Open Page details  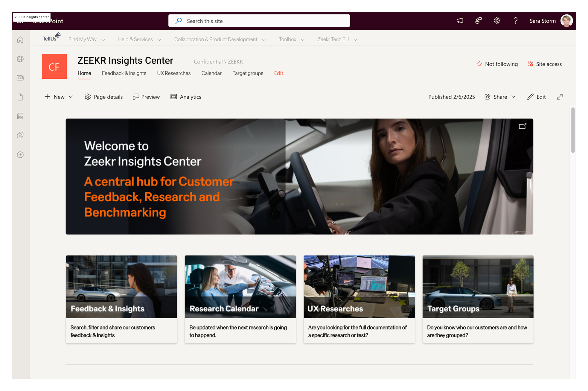point(104,97)
